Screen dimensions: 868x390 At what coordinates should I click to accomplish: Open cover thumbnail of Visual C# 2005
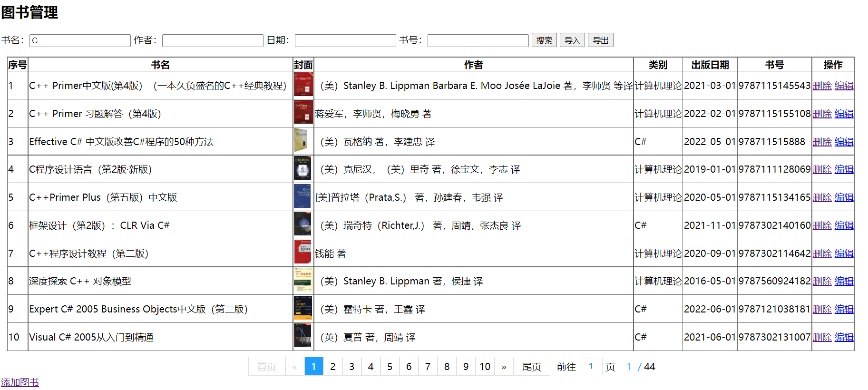302,336
